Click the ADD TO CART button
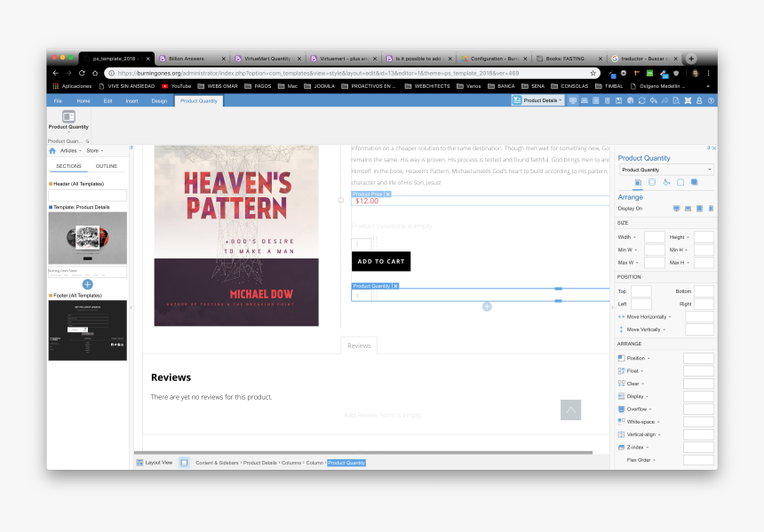The width and height of the screenshot is (764, 532). (x=380, y=261)
